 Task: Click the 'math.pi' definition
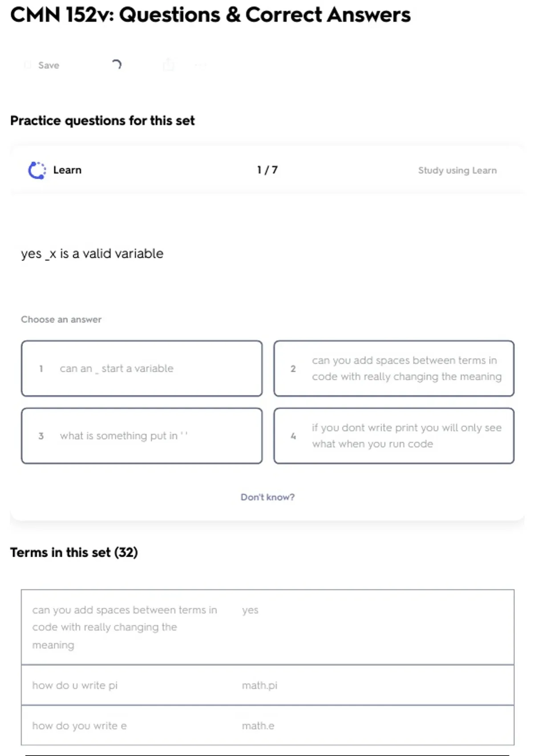(x=259, y=686)
